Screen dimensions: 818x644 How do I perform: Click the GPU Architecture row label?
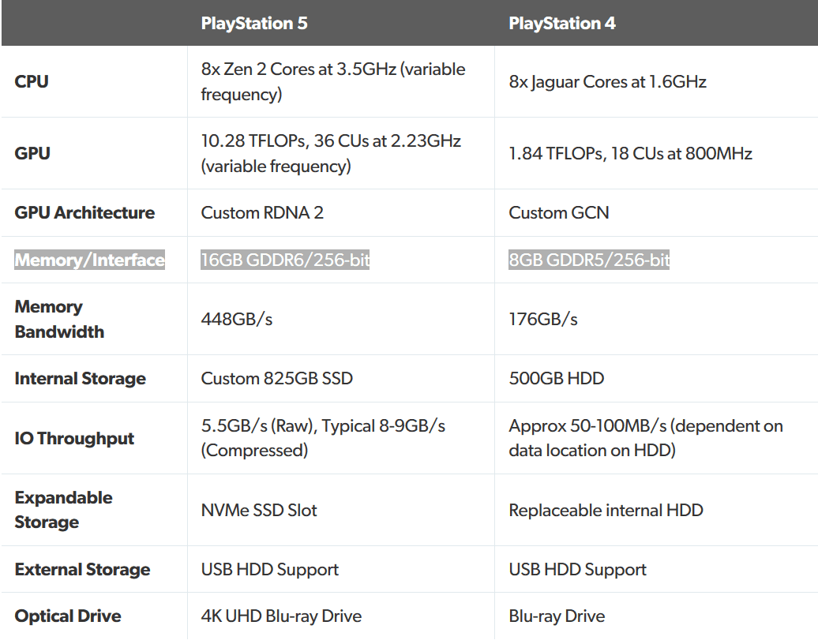pyautogui.click(x=84, y=213)
